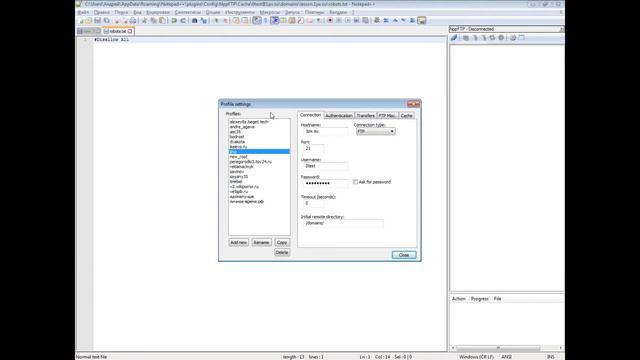Screen dimensions: 640x360
Task: Switch to the Cache tab
Action: (407, 116)
